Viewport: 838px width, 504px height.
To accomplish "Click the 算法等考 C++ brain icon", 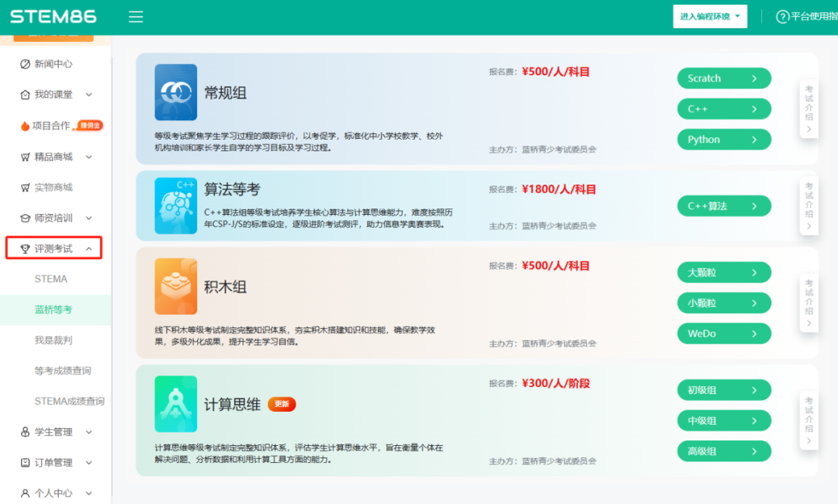I will point(176,206).
